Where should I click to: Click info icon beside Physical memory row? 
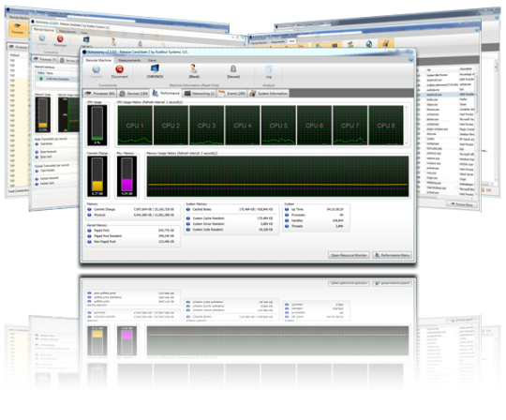point(89,215)
